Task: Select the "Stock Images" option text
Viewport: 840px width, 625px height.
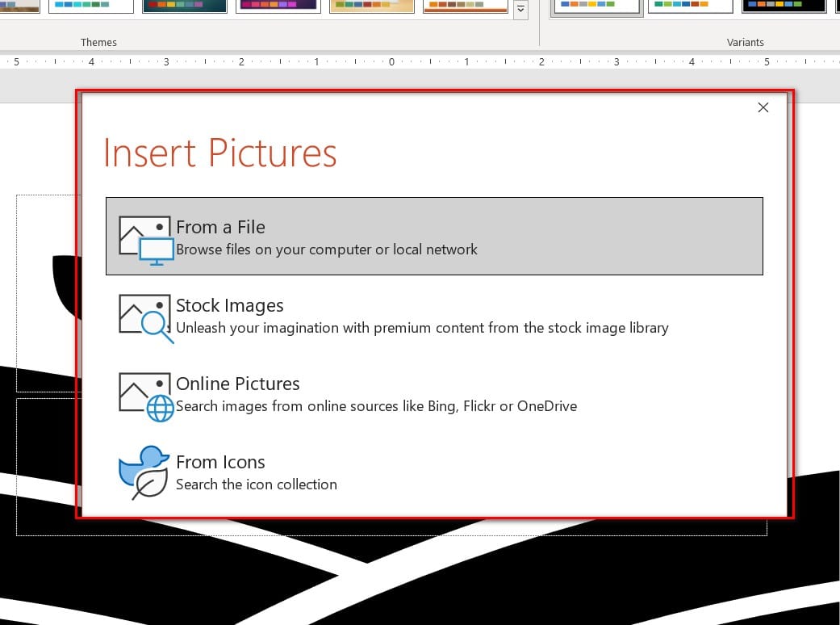Action: pyautogui.click(x=230, y=305)
